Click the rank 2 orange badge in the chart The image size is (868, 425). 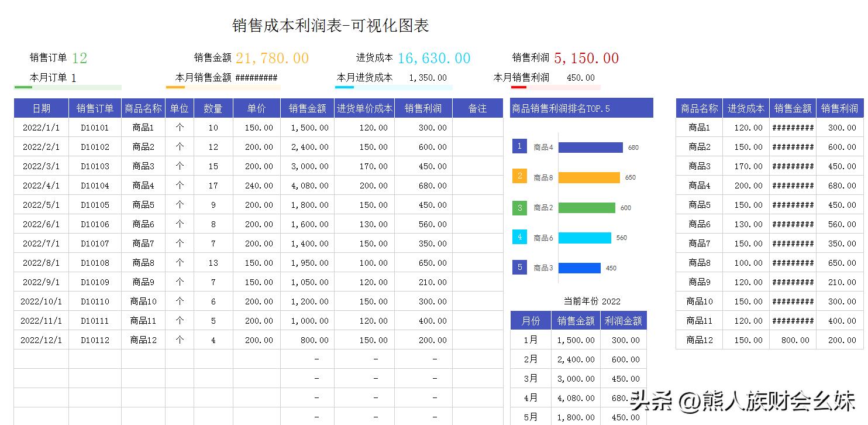click(x=519, y=177)
